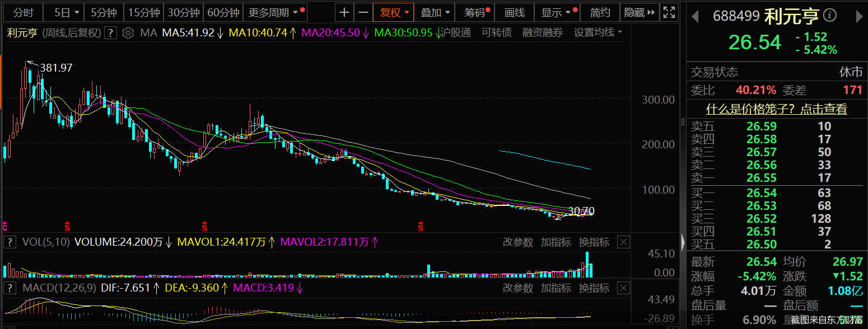
Task: Toggle 可转债 overlay
Action: pyautogui.click(x=497, y=32)
